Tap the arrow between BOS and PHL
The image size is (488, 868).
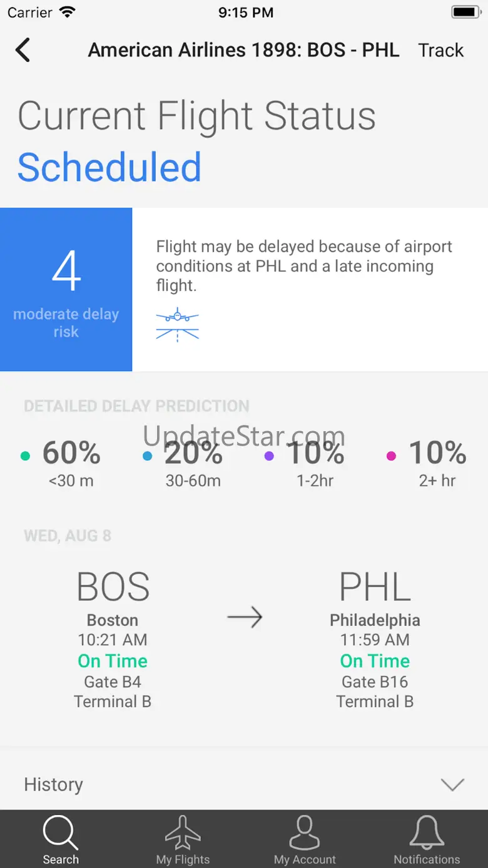(x=245, y=618)
